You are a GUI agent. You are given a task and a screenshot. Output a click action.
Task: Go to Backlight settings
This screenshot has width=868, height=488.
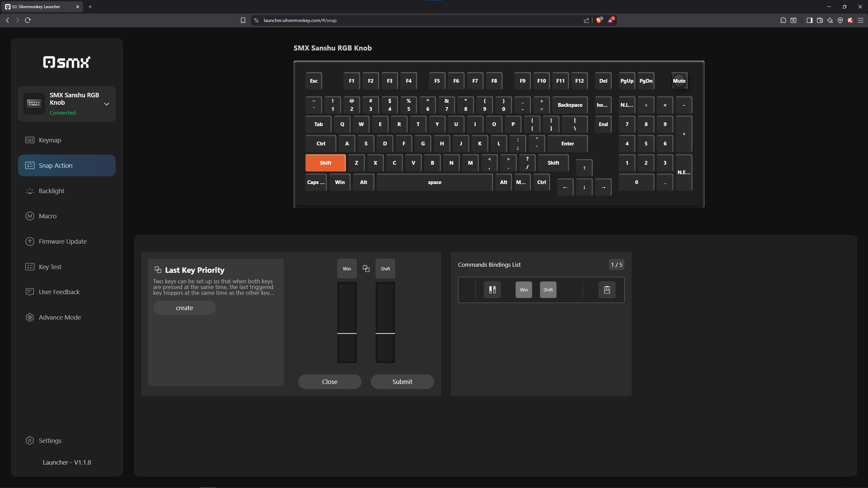[51, 191]
